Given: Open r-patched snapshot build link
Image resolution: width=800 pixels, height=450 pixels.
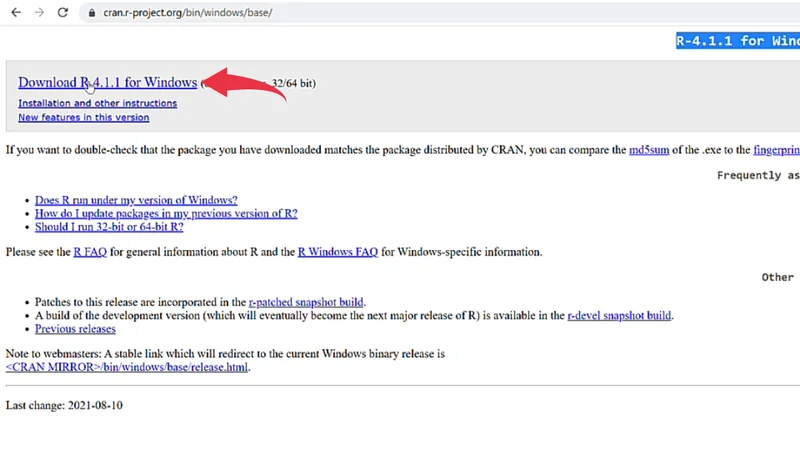Looking at the screenshot, I should [306, 302].
